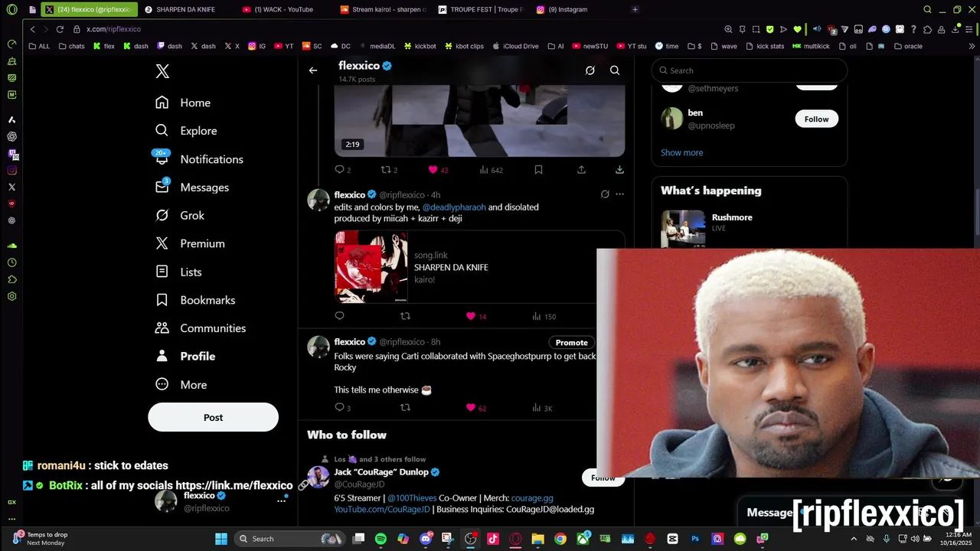View analytics showing 150 views
Image resolution: width=980 pixels, height=551 pixels.
pos(544,316)
